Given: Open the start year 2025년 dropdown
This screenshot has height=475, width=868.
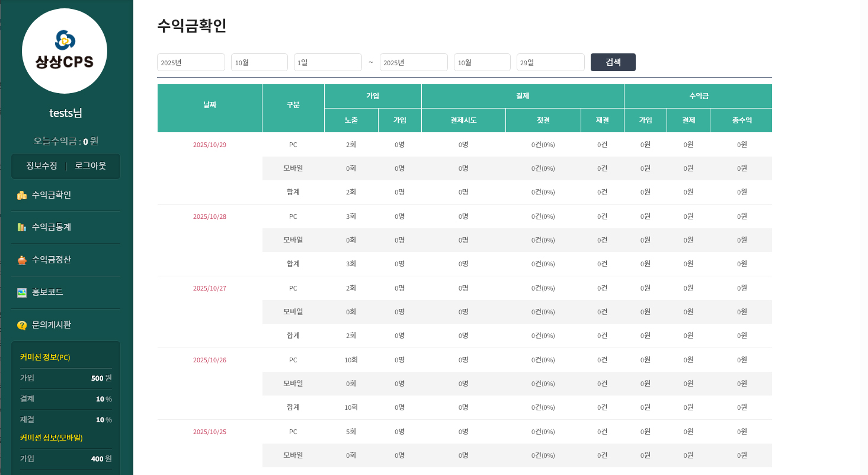Looking at the screenshot, I should click(x=191, y=62).
